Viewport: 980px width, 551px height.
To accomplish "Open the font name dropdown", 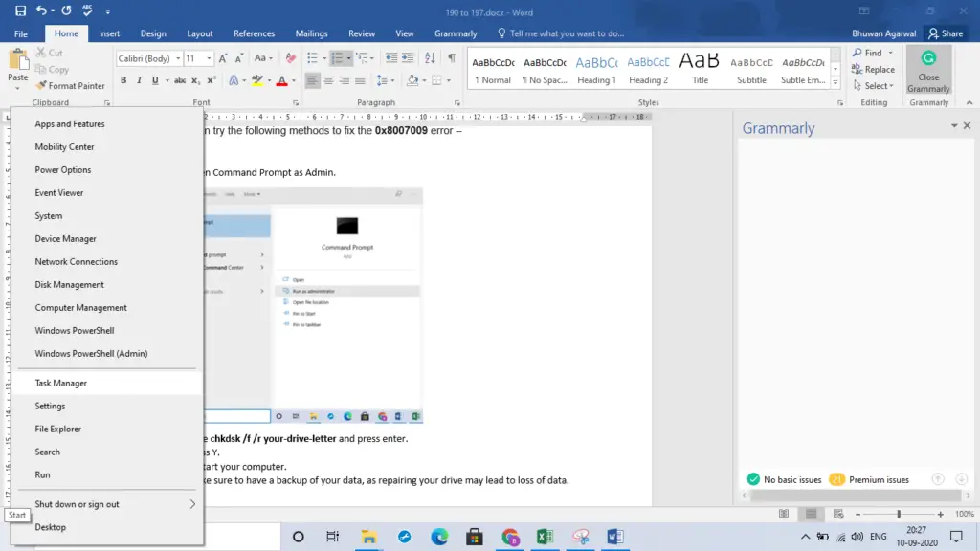I will coord(178,58).
